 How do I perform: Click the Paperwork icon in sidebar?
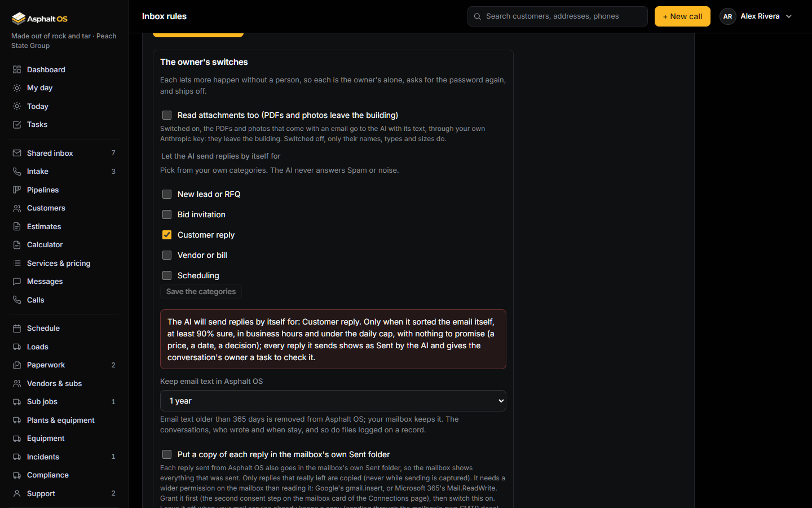pos(17,365)
